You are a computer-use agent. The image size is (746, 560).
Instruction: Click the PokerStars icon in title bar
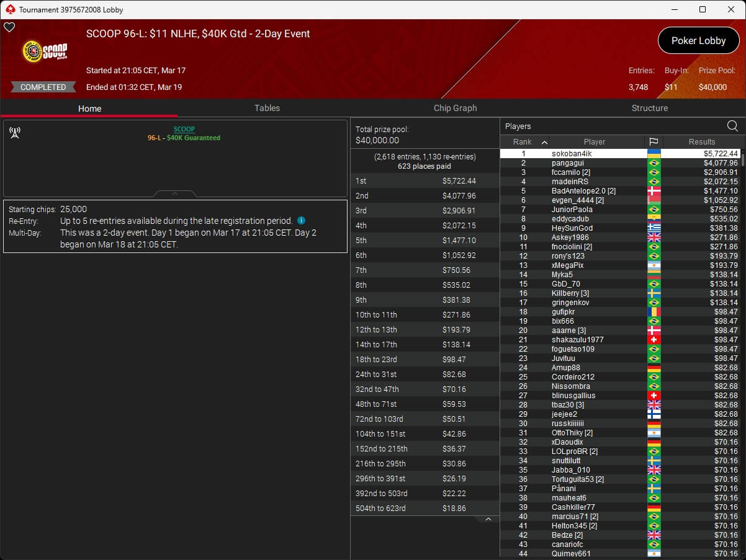[9, 9]
